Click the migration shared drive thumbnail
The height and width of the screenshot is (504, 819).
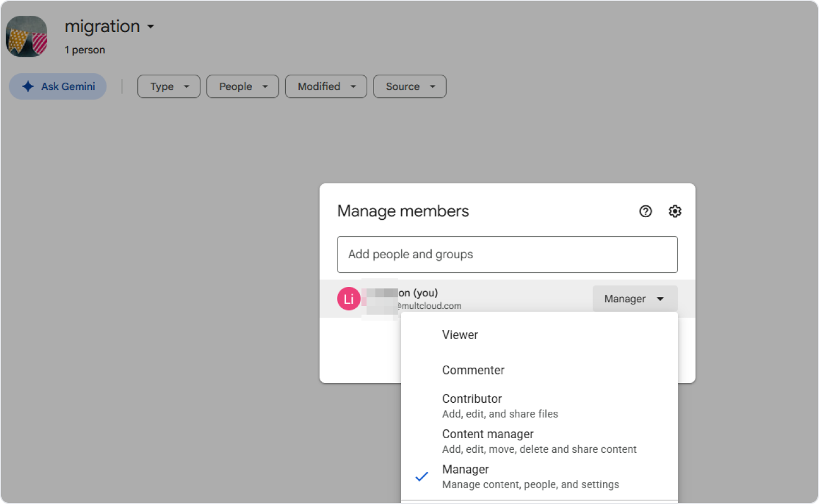[x=26, y=37]
